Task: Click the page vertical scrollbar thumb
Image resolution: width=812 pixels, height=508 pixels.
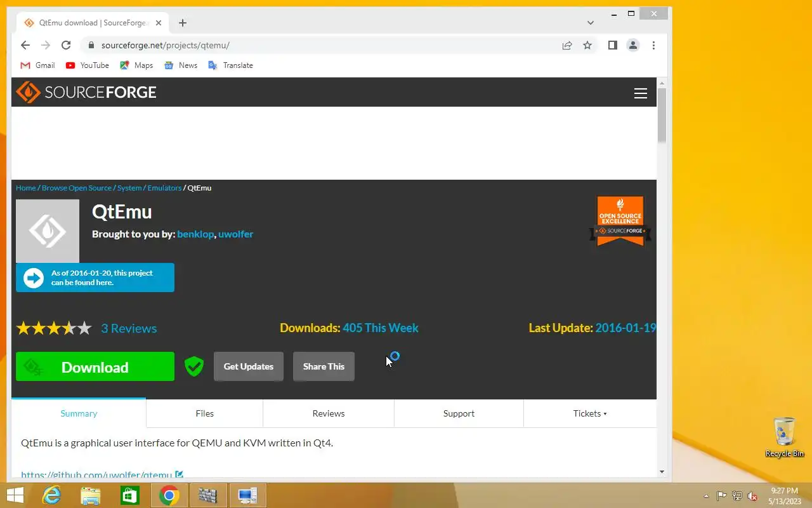Action: pyautogui.click(x=662, y=115)
